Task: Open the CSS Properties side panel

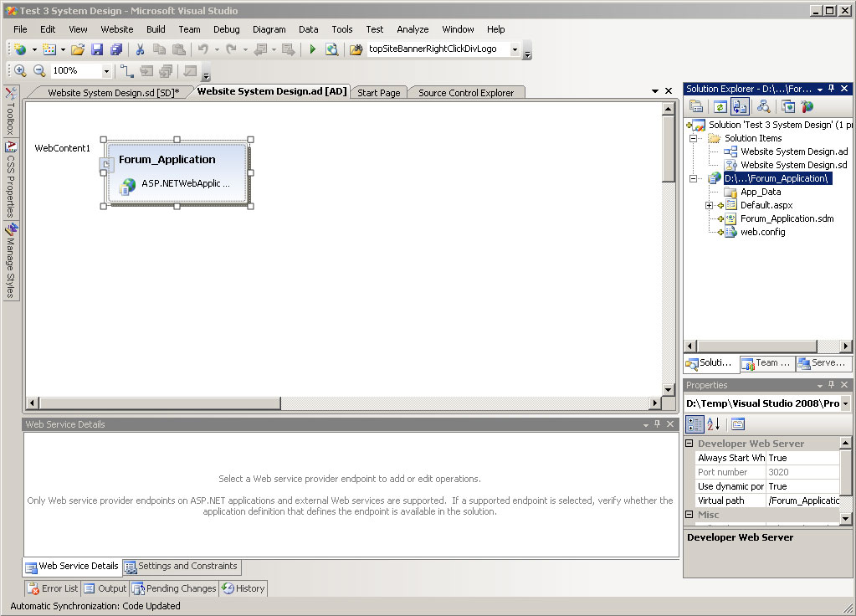Action: click(x=11, y=180)
